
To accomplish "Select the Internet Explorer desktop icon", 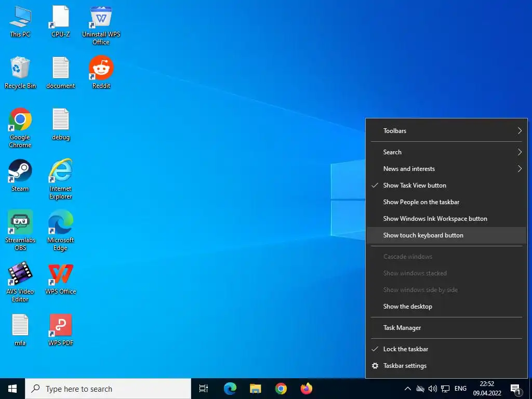I will point(60,179).
